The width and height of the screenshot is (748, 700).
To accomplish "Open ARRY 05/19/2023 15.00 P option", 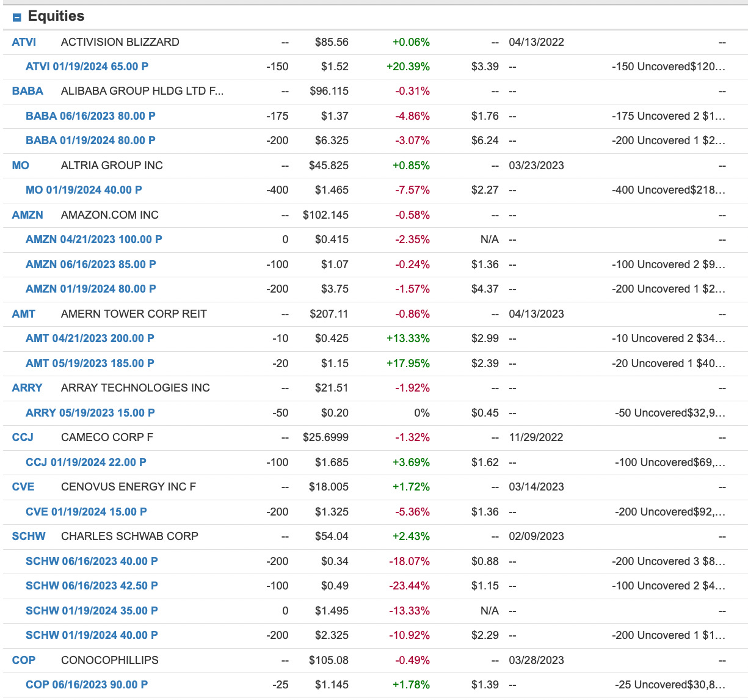I will (x=90, y=413).
